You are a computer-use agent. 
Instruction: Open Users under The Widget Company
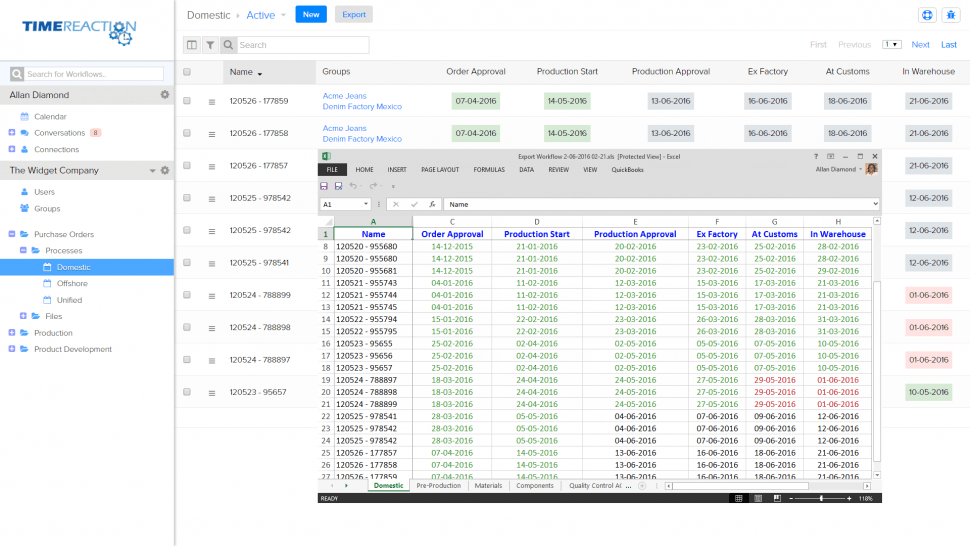[x=45, y=192]
